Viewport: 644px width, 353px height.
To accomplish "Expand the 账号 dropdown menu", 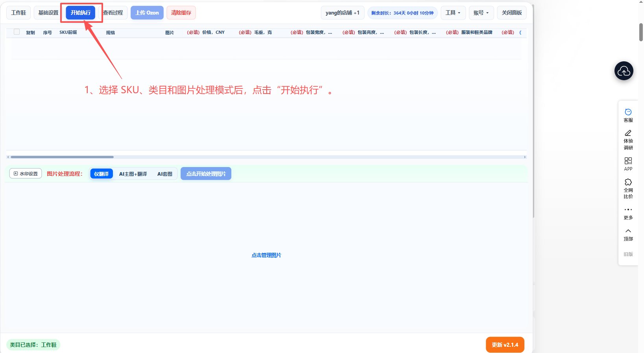I will (x=481, y=13).
